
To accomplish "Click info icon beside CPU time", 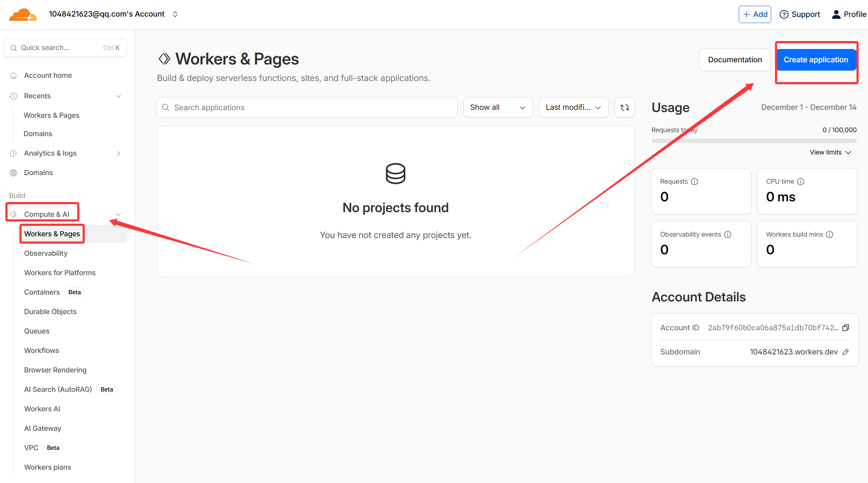I will 801,182.
